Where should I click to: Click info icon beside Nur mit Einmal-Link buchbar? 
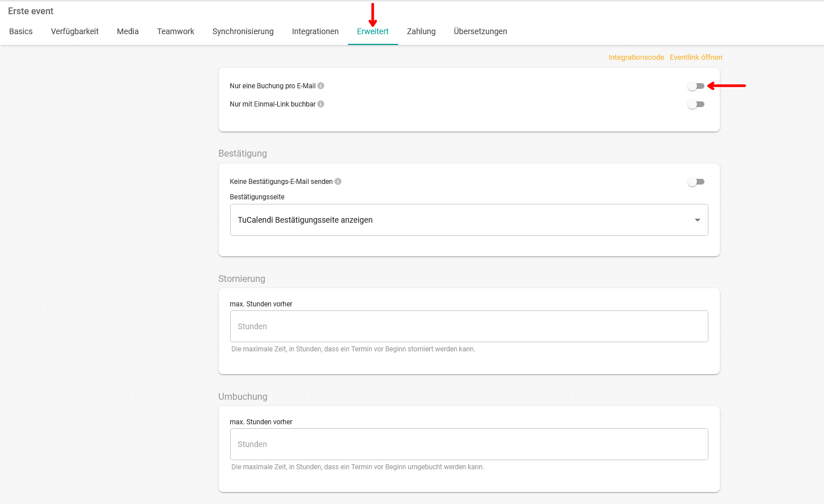coord(321,104)
